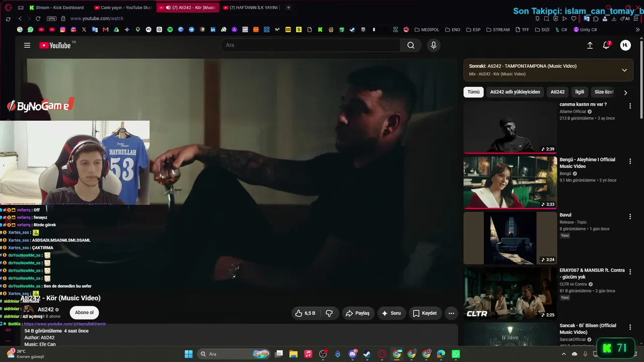Open Discord from the taskbar

[x=352, y=354]
